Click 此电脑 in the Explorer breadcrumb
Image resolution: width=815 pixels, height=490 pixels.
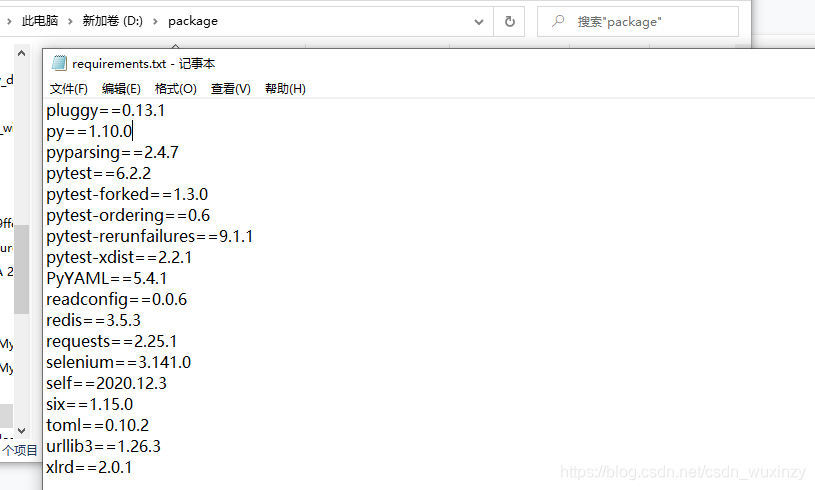click(40, 21)
